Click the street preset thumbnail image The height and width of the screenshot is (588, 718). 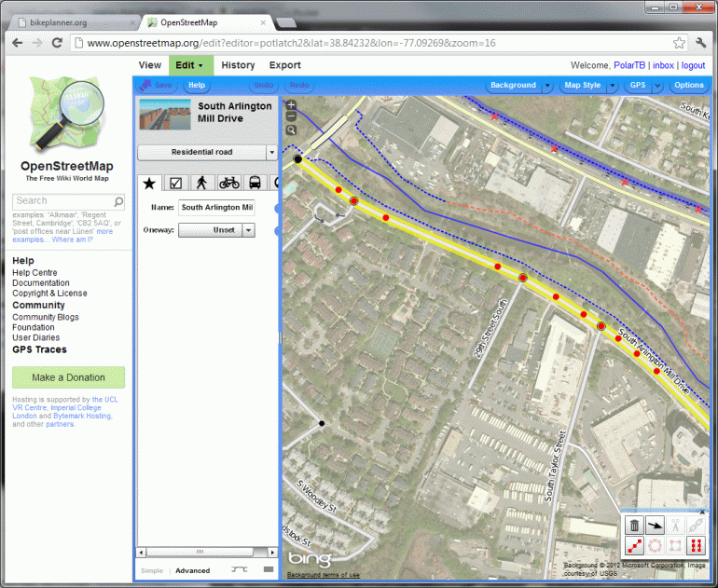click(165, 115)
